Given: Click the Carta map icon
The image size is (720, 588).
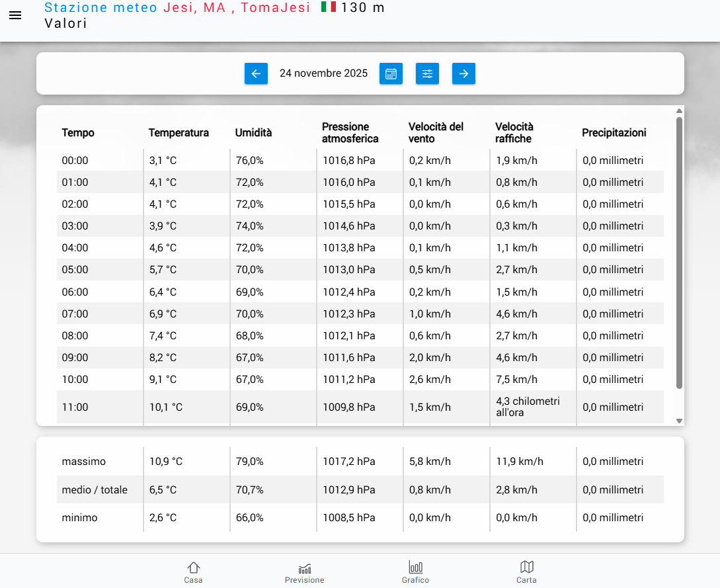Looking at the screenshot, I should (526, 567).
